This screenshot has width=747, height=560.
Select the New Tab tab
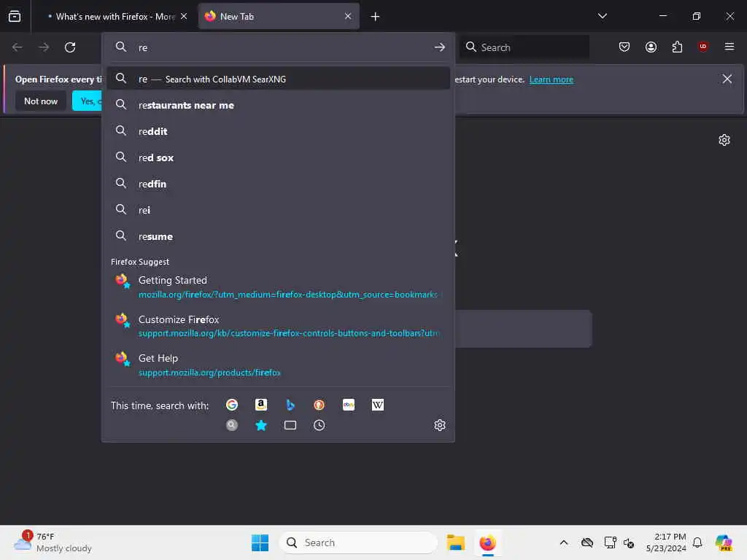[x=279, y=17]
